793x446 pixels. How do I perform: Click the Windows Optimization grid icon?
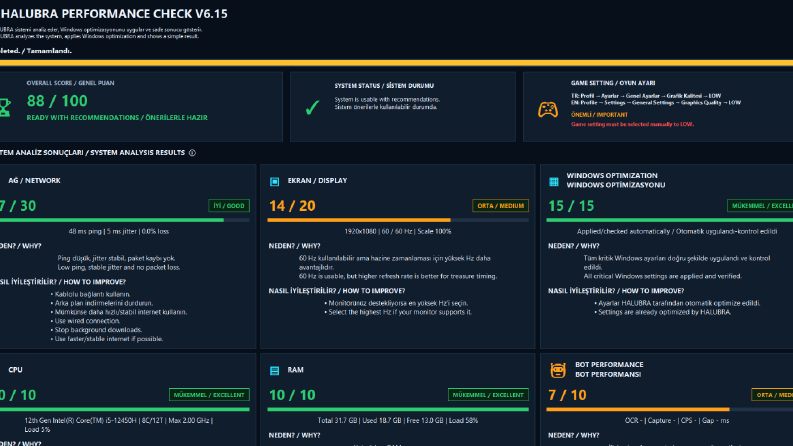(554, 181)
